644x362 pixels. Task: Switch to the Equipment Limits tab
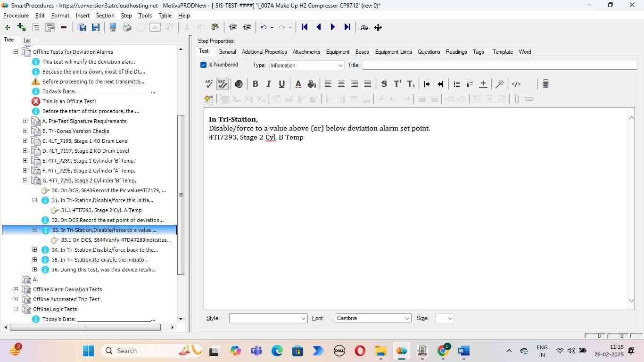[x=394, y=52]
